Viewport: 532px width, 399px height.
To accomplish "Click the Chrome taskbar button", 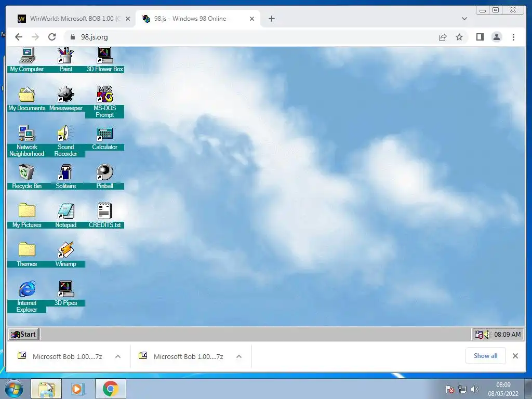I will (111, 389).
